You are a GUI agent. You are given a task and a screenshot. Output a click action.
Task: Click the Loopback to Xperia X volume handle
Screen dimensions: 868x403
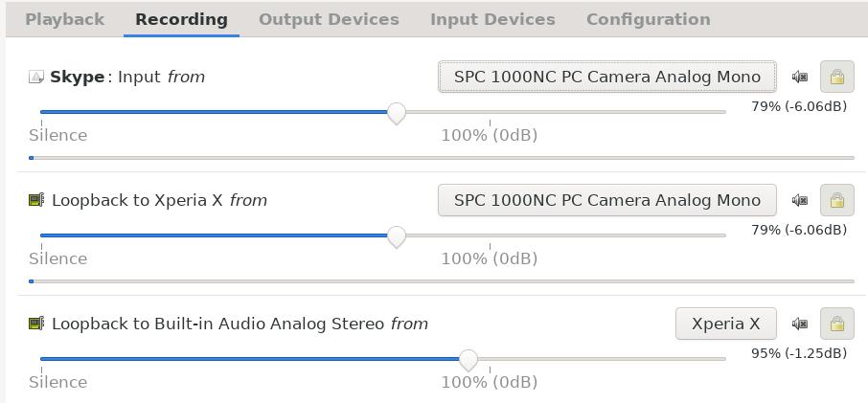(x=397, y=236)
